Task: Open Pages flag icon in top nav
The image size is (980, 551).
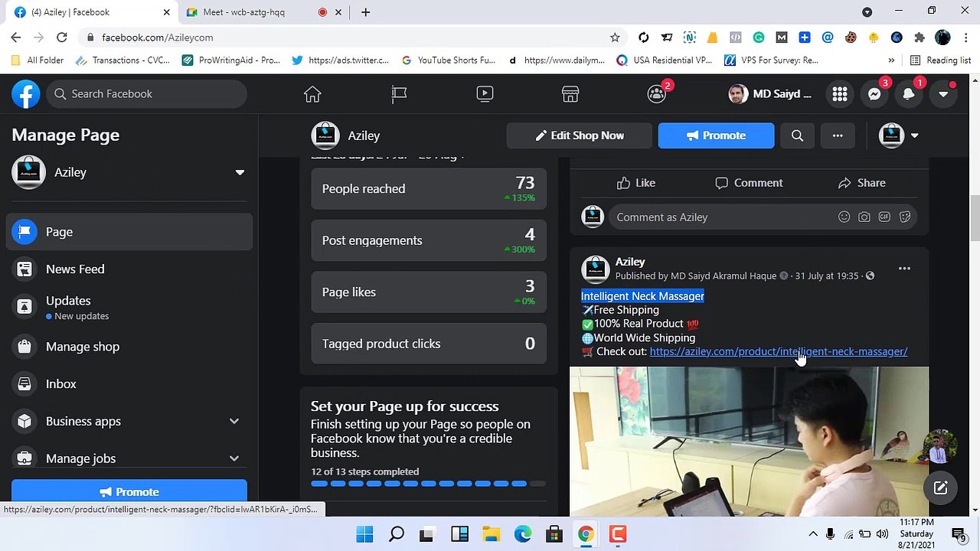Action: 399,93
